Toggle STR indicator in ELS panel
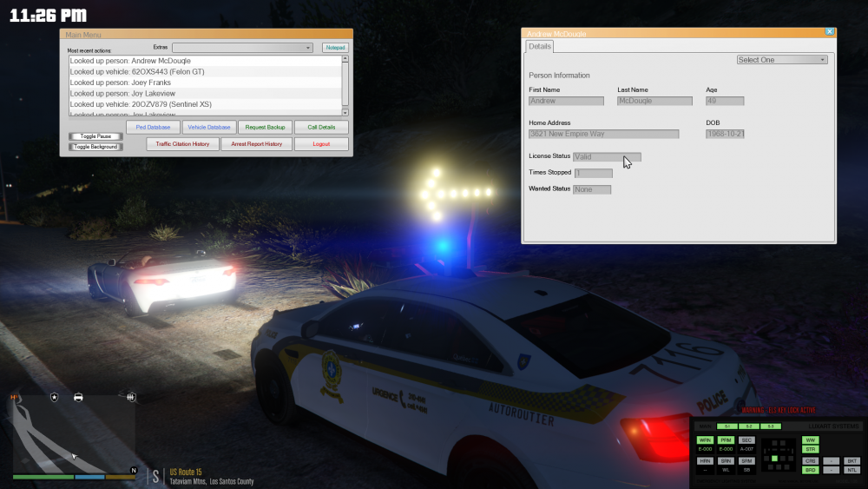Screen dimensions: 868x489 coord(811,449)
